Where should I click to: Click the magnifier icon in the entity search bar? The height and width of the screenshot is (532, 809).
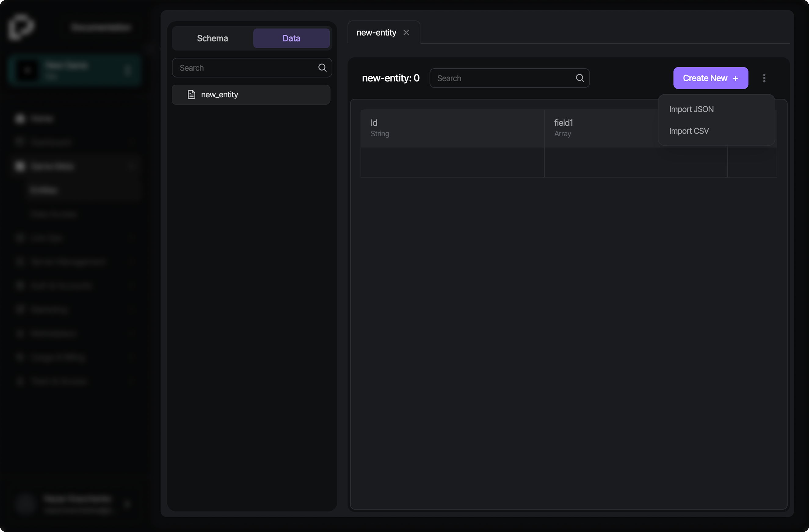[322, 67]
